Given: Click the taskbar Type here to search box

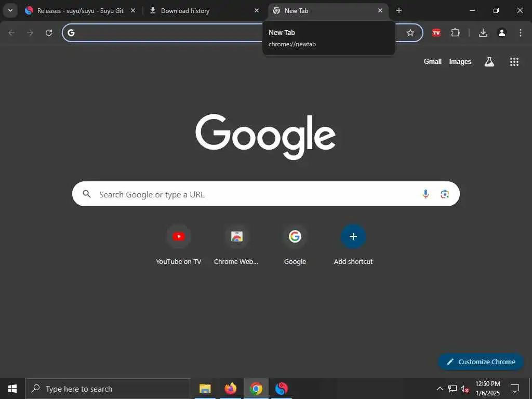Looking at the screenshot, I should pyautogui.click(x=108, y=389).
